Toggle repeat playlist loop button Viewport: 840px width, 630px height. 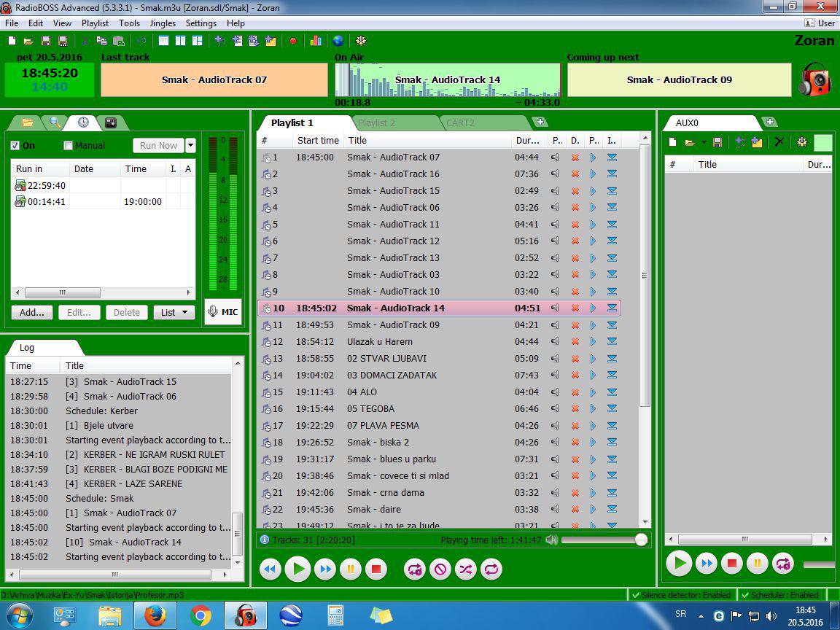[x=491, y=569]
